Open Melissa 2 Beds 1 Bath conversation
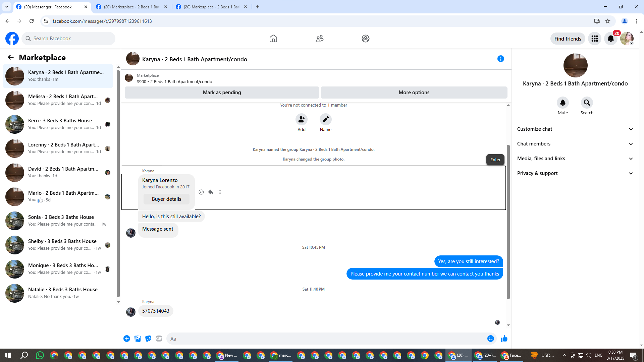Screen dimensions: 644x362 tap(58, 100)
